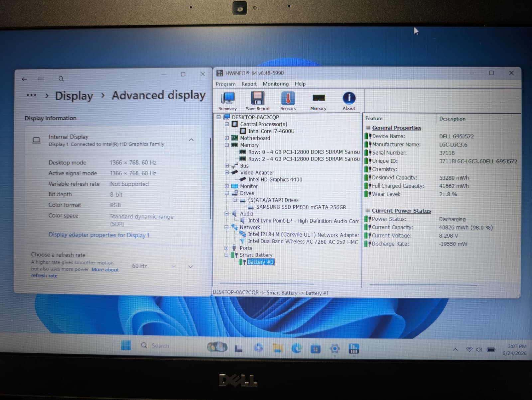Go to Display in the breadcrumb
This screenshot has width=532, height=400.
coord(74,96)
